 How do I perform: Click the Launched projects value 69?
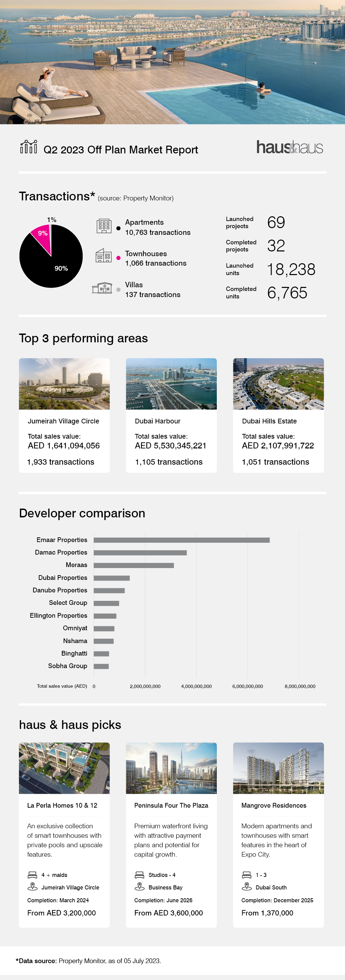coord(276,222)
